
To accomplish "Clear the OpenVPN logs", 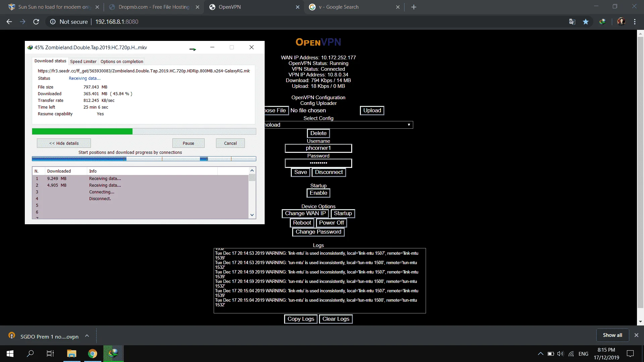I will coord(336,319).
